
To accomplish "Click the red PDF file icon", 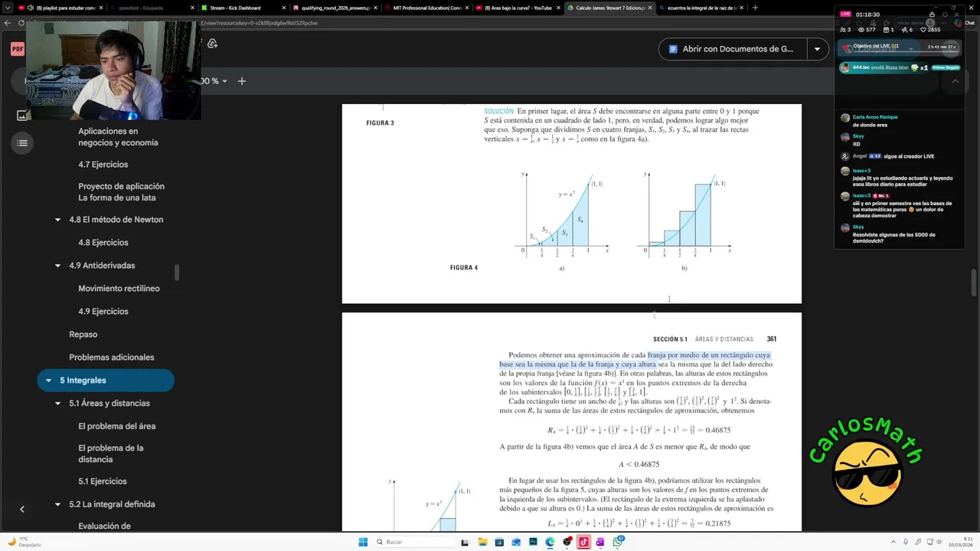I will [x=17, y=49].
